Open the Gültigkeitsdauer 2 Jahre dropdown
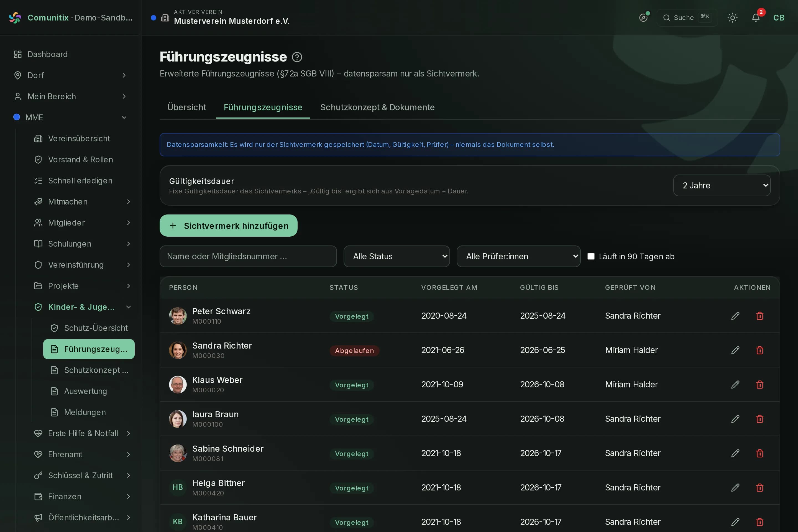 click(x=722, y=185)
